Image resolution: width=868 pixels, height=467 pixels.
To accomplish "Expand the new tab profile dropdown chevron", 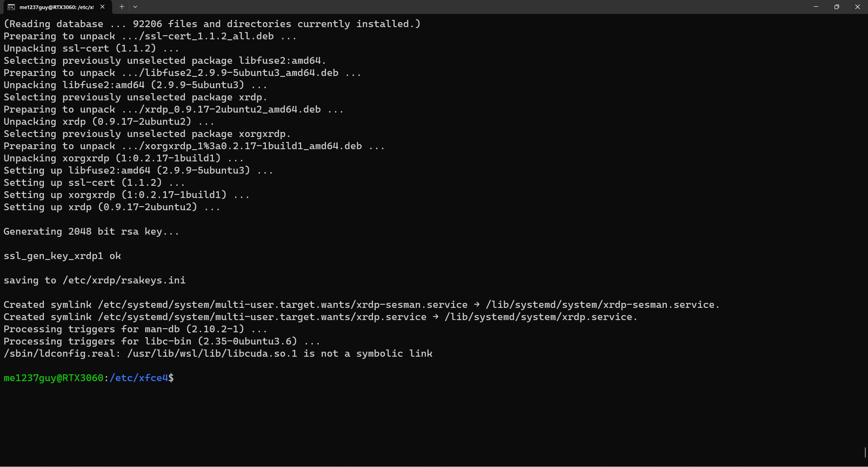I will 135,7.
